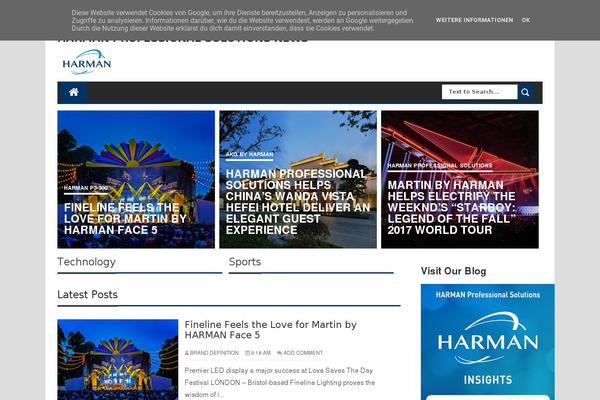Click post excerpt 'Premier LED display a major success'
The width and height of the screenshot is (600, 400).
pos(279,382)
